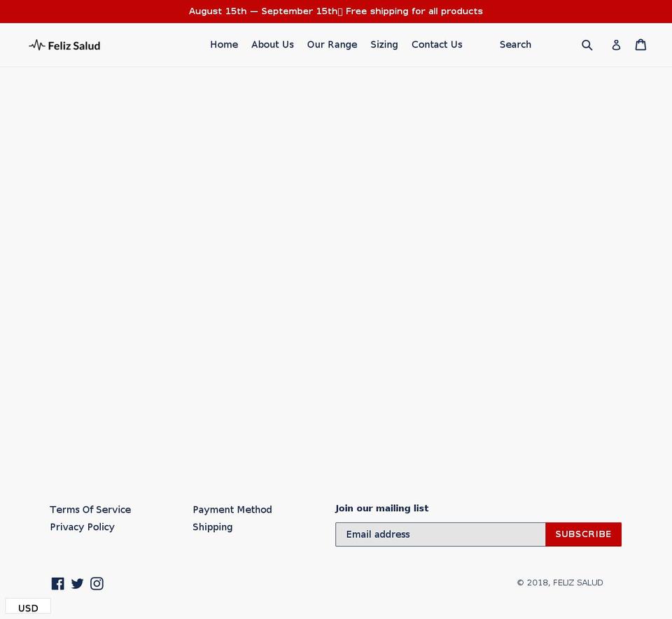Open the shopping cart icon

[x=640, y=45]
